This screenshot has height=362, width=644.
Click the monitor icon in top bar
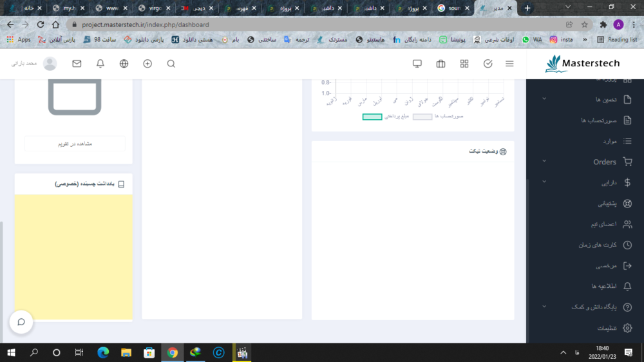(417, 64)
